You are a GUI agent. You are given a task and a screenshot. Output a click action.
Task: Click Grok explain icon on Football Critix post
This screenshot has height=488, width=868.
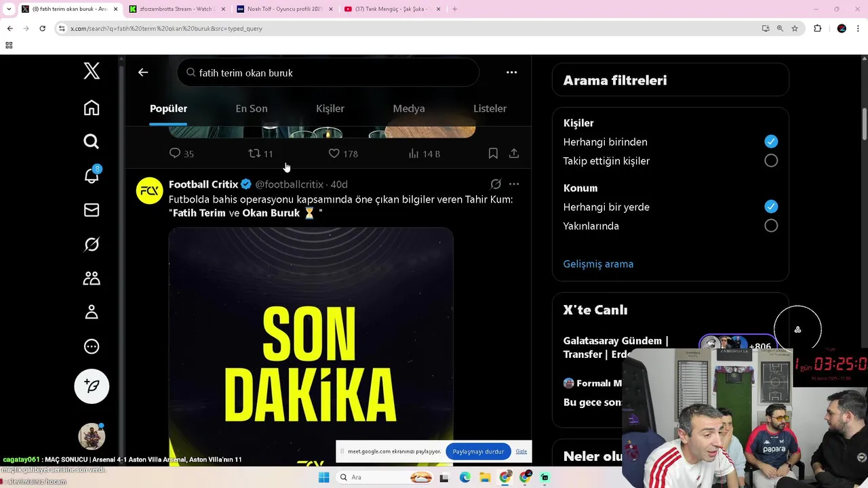click(496, 184)
